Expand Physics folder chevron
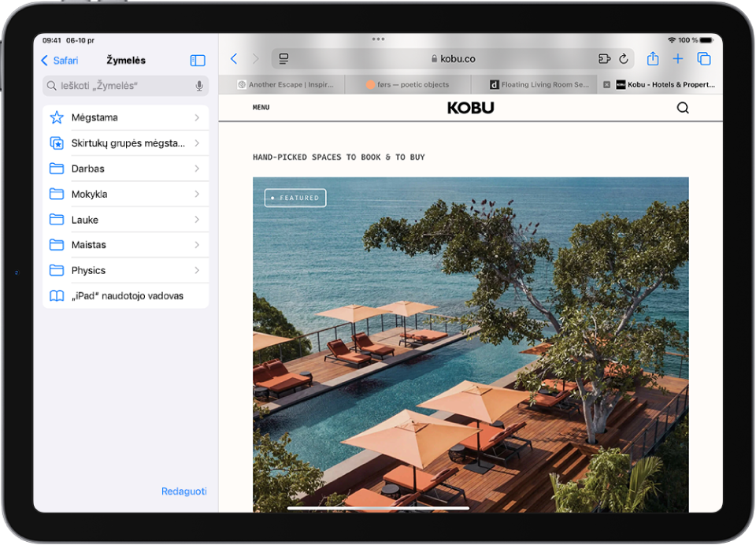Screen dimensions: 756x545 click(x=197, y=270)
